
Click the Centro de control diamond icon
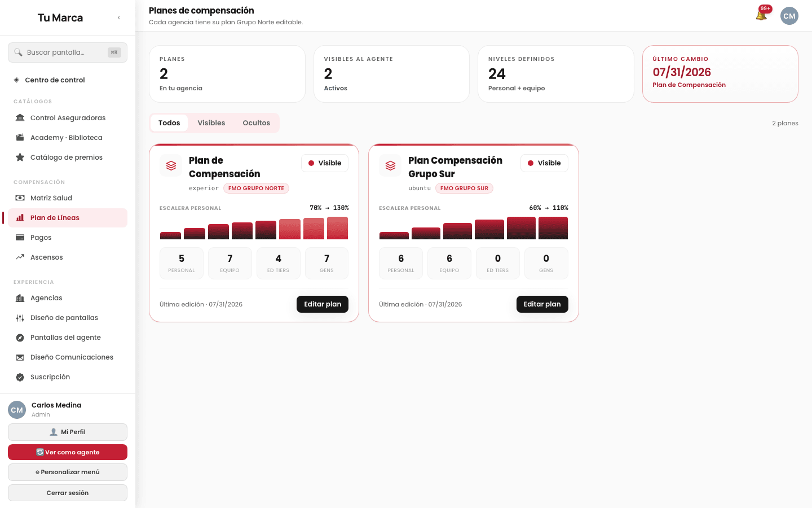17,80
